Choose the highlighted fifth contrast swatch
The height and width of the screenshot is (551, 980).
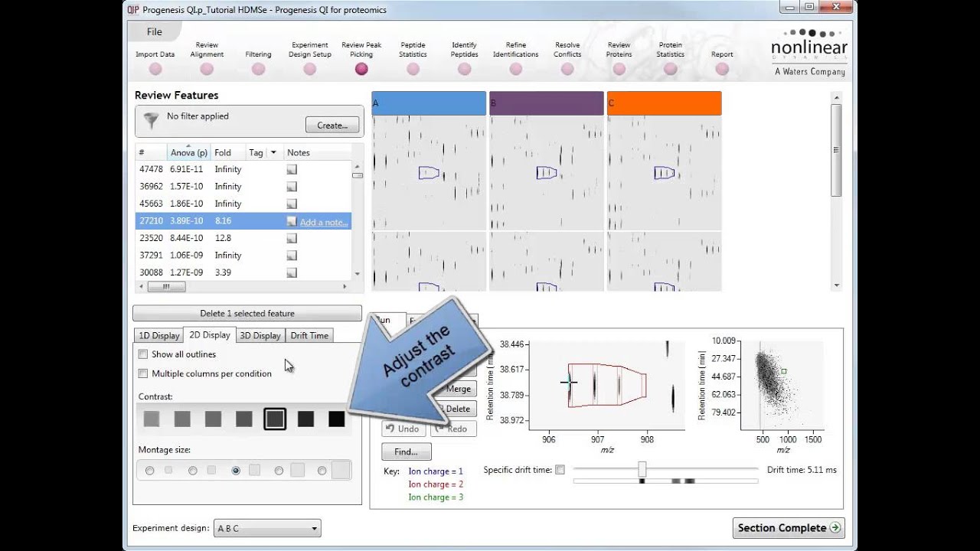275,419
